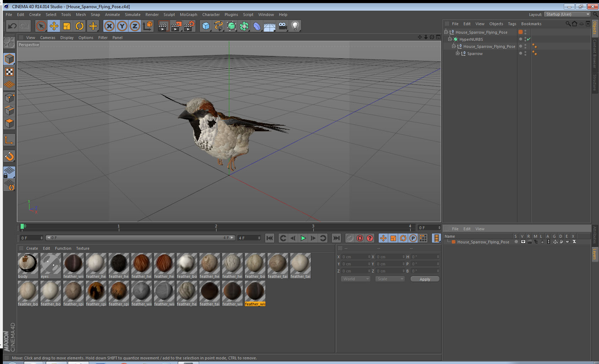Activate the Rotate tool
This screenshot has height=364, width=599.
click(x=79, y=26)
